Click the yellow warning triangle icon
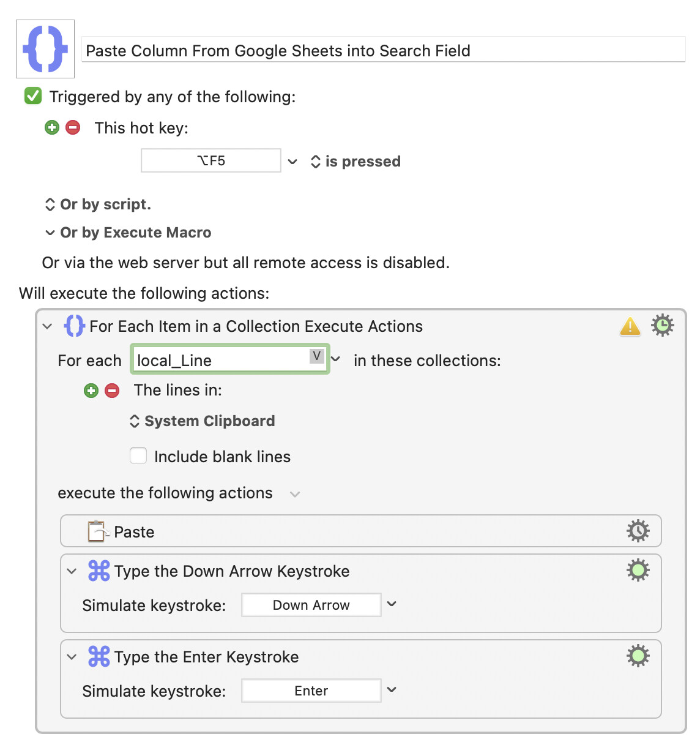This screenshot has width=700, height=742. (630, 326)
